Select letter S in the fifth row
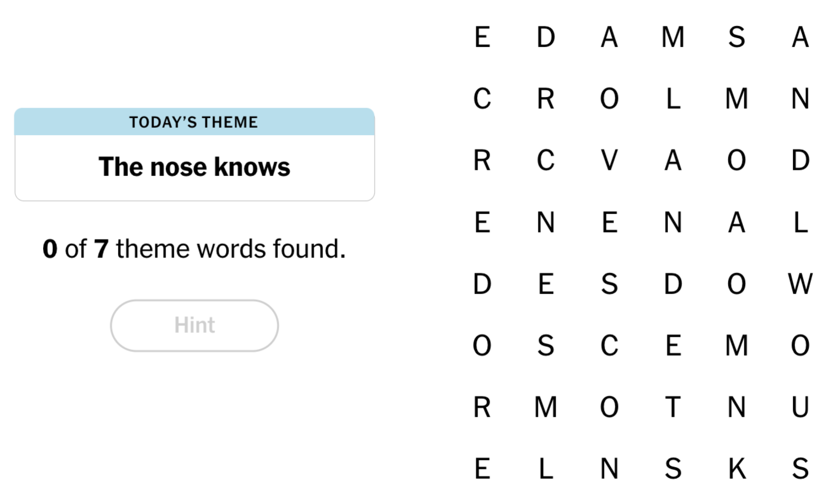The image size is (837, 504). tap(609, 284)
